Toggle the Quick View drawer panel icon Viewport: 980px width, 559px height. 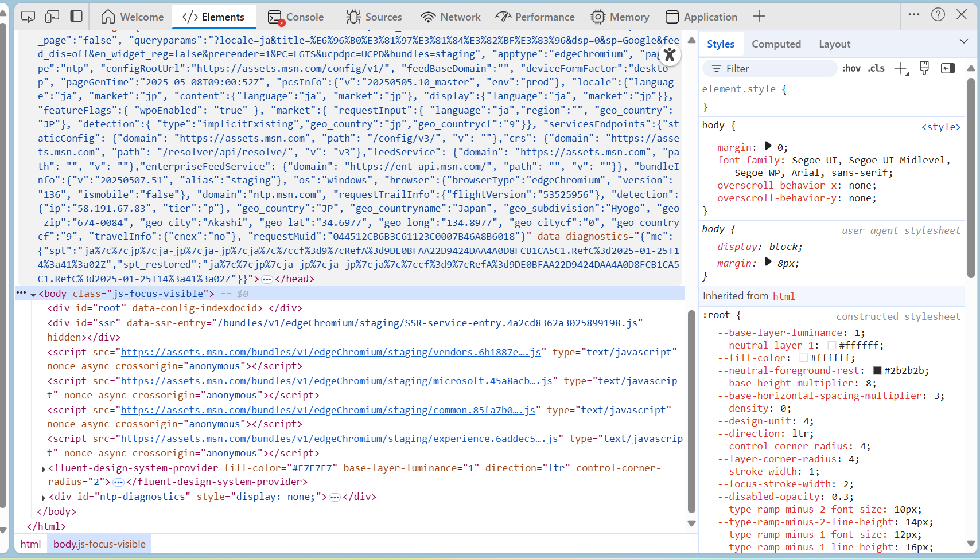[x=76, y=17]
